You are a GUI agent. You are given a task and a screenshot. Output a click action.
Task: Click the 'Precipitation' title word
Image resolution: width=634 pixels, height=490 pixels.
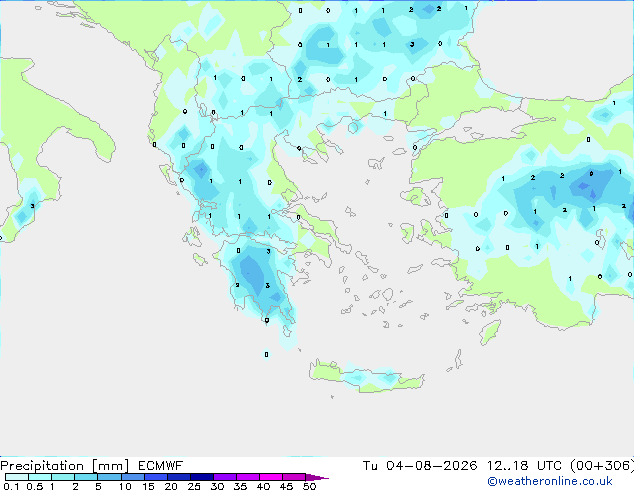click(42, 466)
